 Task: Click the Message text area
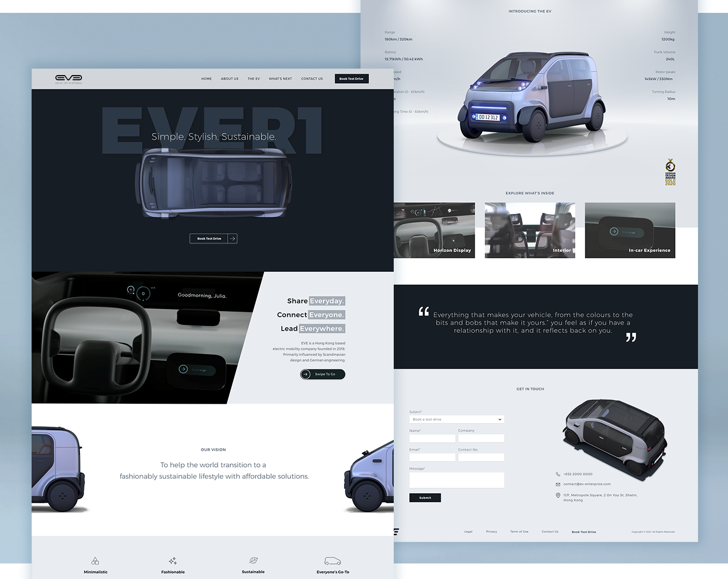(x=457, y=480)
